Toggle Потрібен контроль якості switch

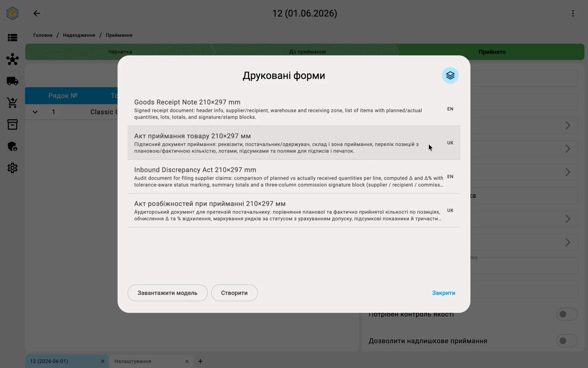click(x=567, y=314)
